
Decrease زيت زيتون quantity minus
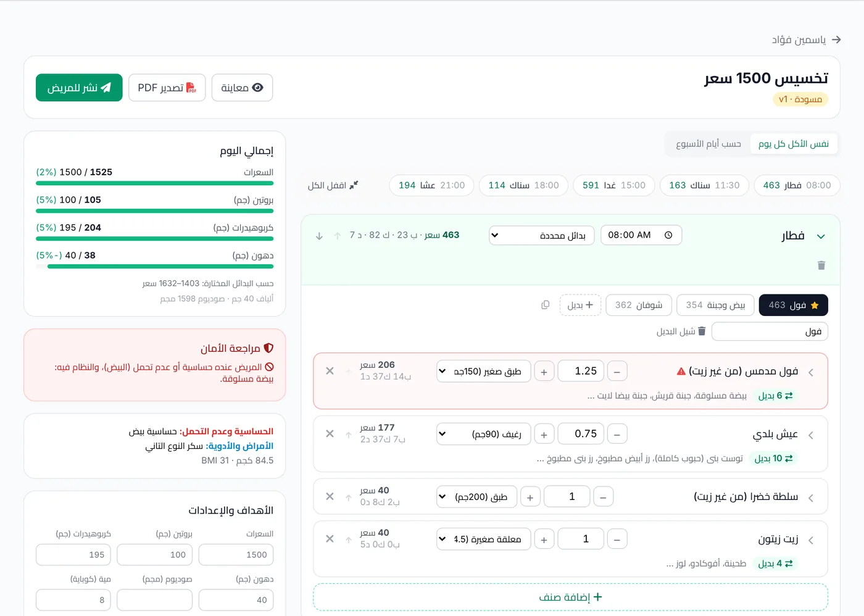617,539
